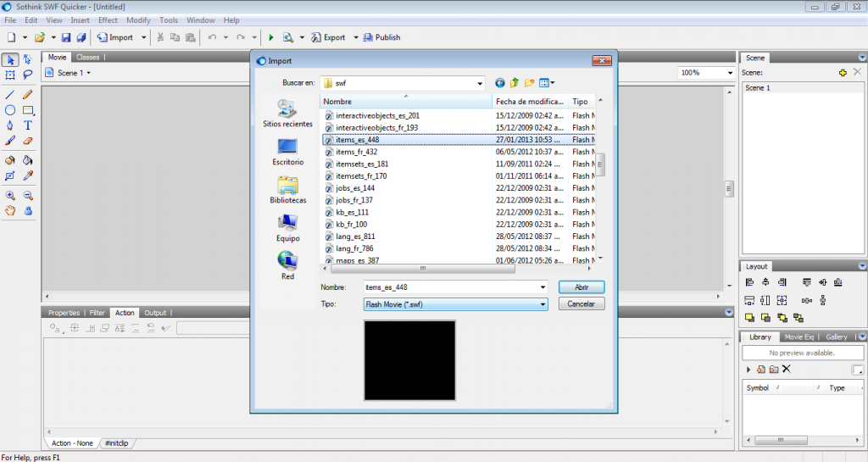Go back with Import dialog back arrow
This screenshot has height=462, width=868.
500,83
